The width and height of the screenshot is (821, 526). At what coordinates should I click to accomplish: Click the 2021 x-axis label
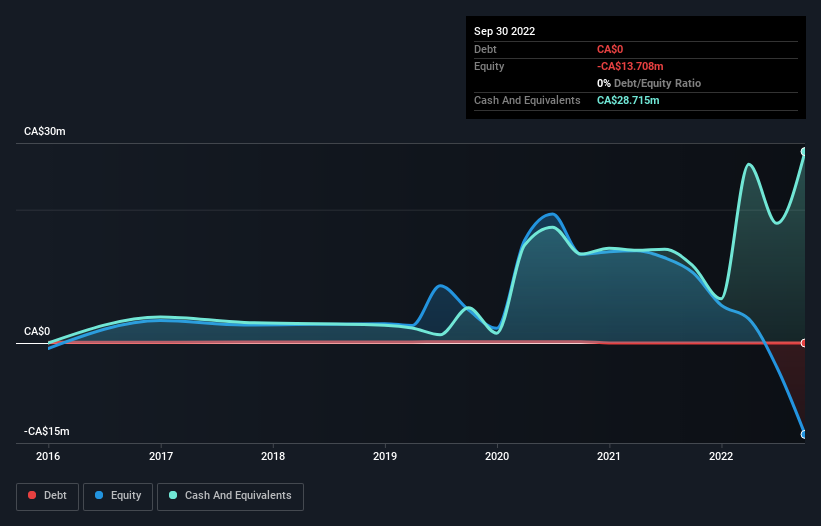609,456
